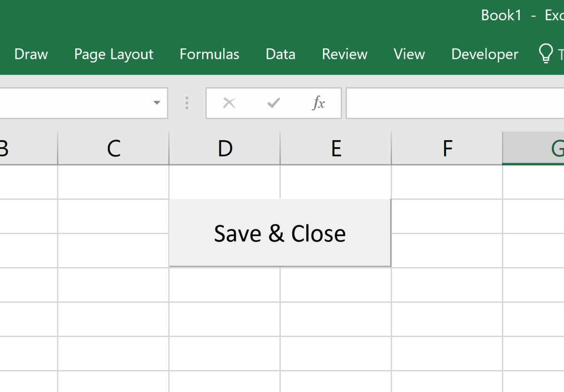Screen dimensions: 564x392
Task: Open Tell Me via the lightbulb icon
Action: click(547, 54)
